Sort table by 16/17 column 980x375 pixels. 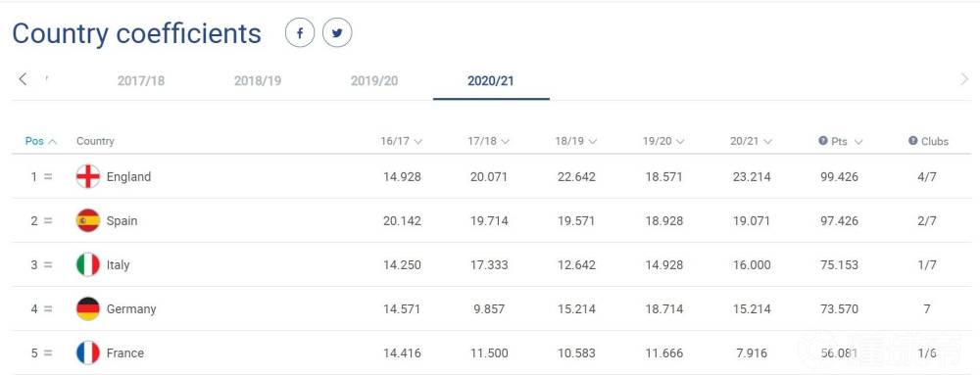pos(401,142)
